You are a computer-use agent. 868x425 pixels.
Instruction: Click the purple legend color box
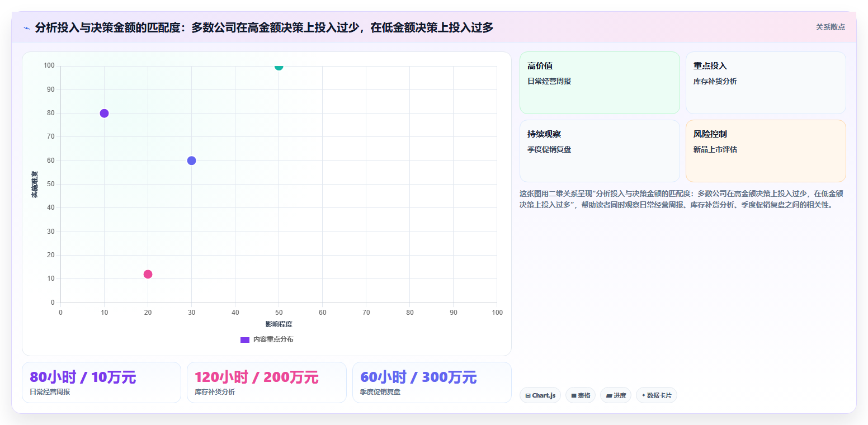pyautogui.click(x=245, y=340)
